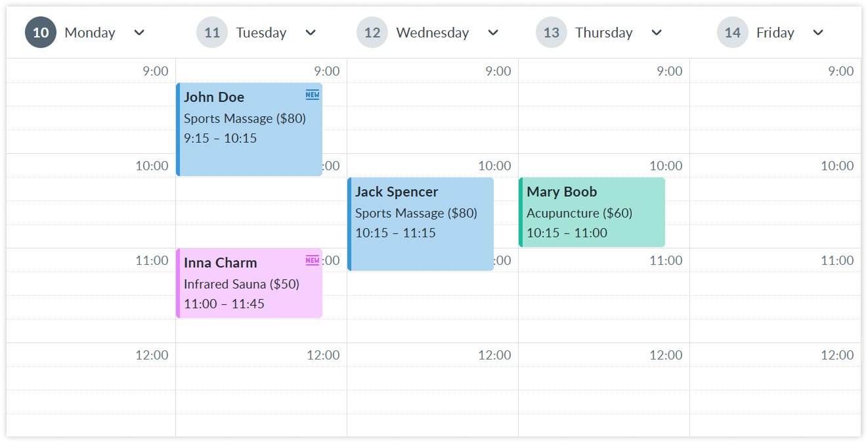The width and height of the screenshot is (868, 443).
Task: Select the circled date 11 for Tuesday
Action: pyautogui.click(x=211, y=32)
